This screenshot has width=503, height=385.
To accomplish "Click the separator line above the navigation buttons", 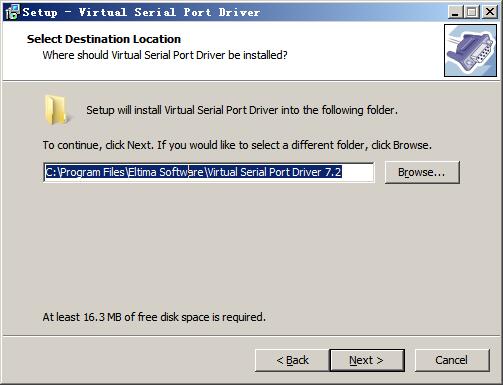I will [251, 336].
